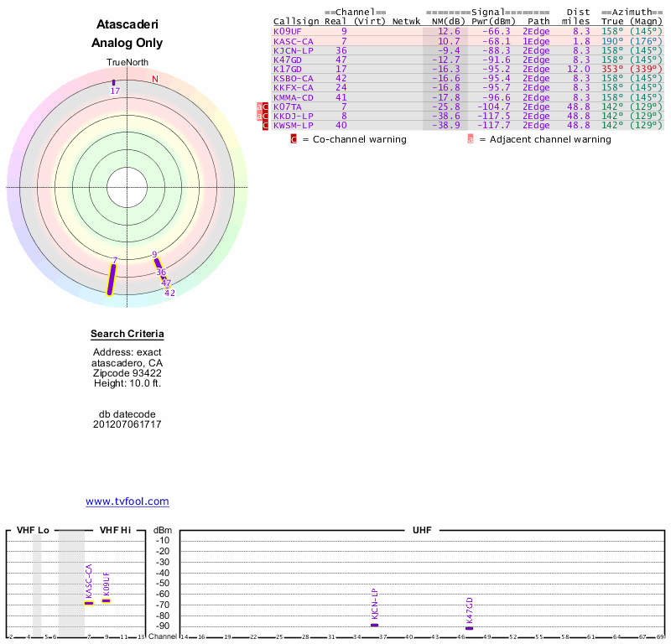Screen dimensions: 671x644
Task: Click the Search Criteria heading
Action: (127, 334)
